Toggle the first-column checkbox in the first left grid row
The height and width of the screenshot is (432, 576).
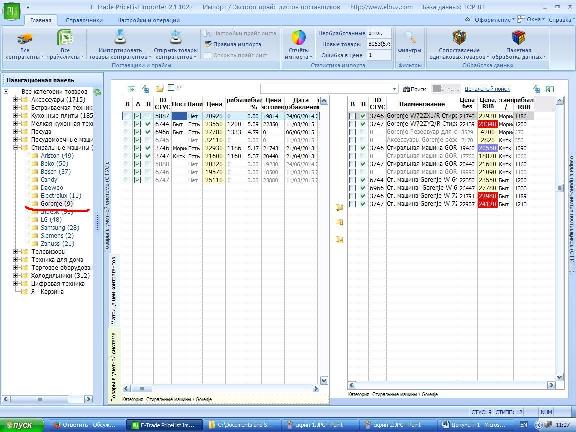[127, 116]
